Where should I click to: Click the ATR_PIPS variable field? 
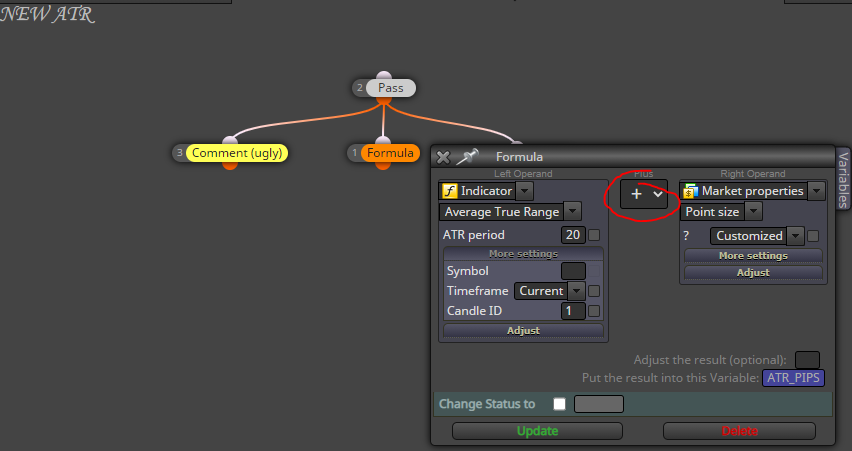point(793,378)
